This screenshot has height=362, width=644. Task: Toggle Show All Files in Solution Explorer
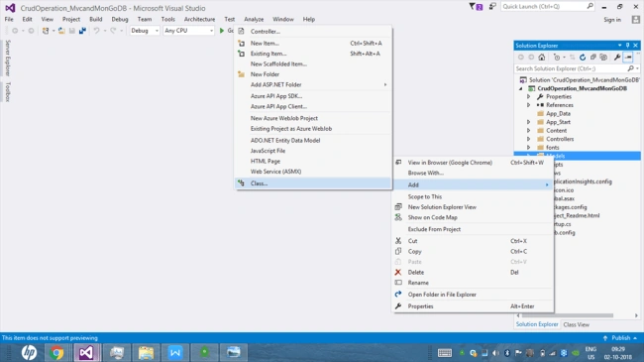[603, 58]
